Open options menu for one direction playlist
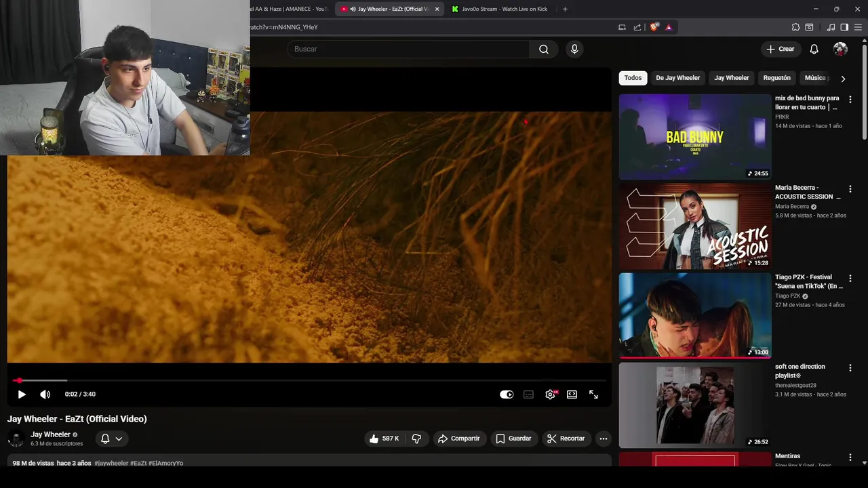 click(x=850, y=368)
